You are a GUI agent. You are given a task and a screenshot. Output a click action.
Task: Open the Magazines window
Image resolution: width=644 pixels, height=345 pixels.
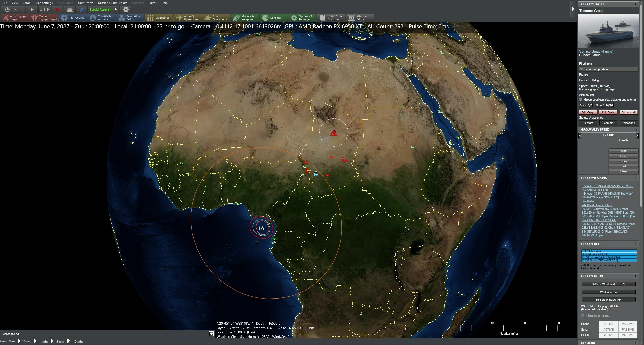tap(159, 18)
